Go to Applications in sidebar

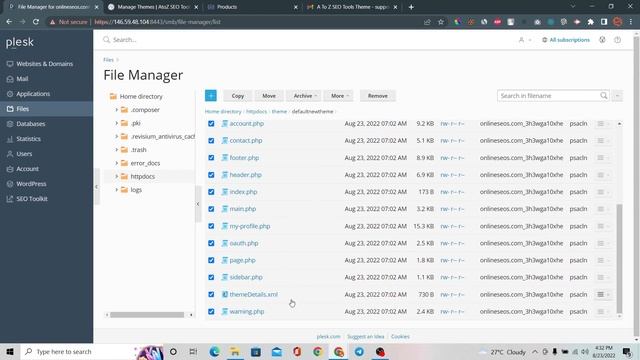[x=33, y=94]
